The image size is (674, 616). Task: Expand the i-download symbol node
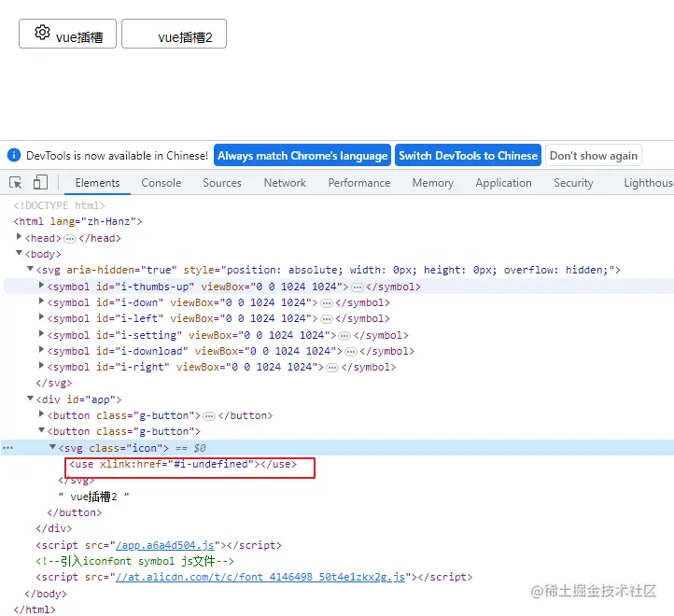click(41, 349)
